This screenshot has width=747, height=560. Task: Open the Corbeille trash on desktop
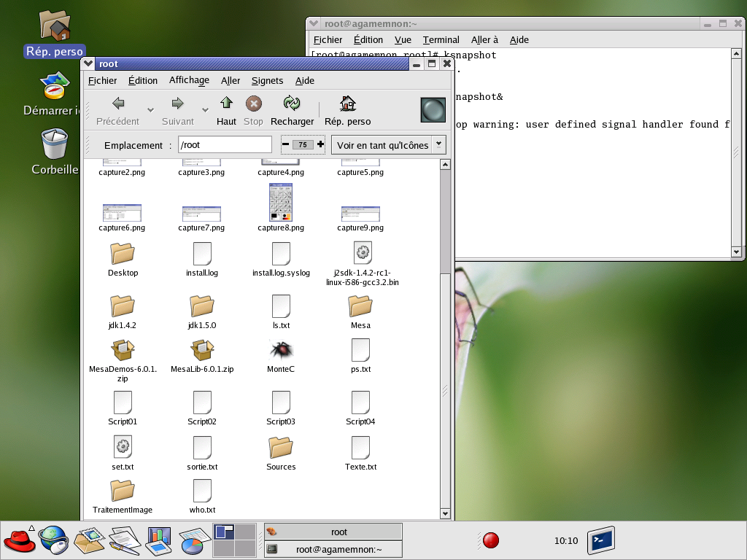tap(55, 144)
